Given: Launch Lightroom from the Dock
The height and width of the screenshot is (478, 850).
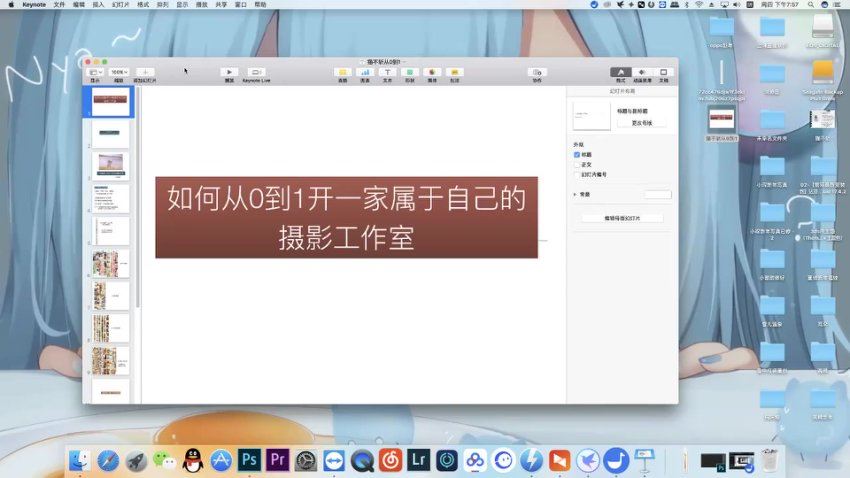Looking at the screenshot, I should [418, 460].
